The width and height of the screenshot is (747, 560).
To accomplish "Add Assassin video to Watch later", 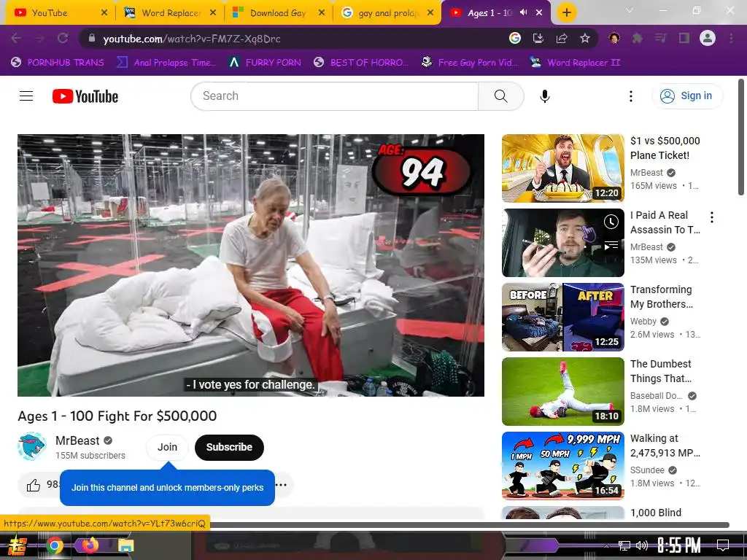I will tap(611, 222).
